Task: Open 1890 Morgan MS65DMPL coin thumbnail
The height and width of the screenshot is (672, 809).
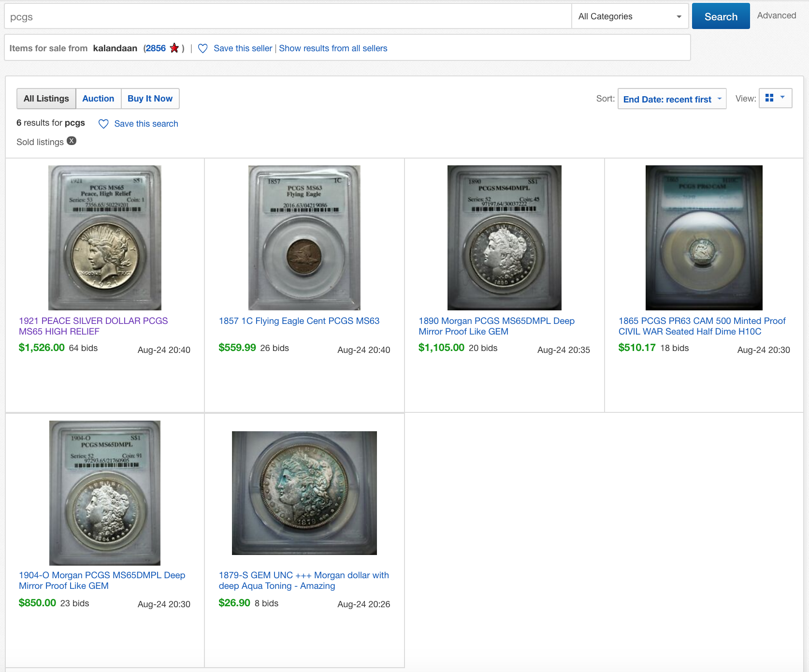Action: click(x=505, y=238)
